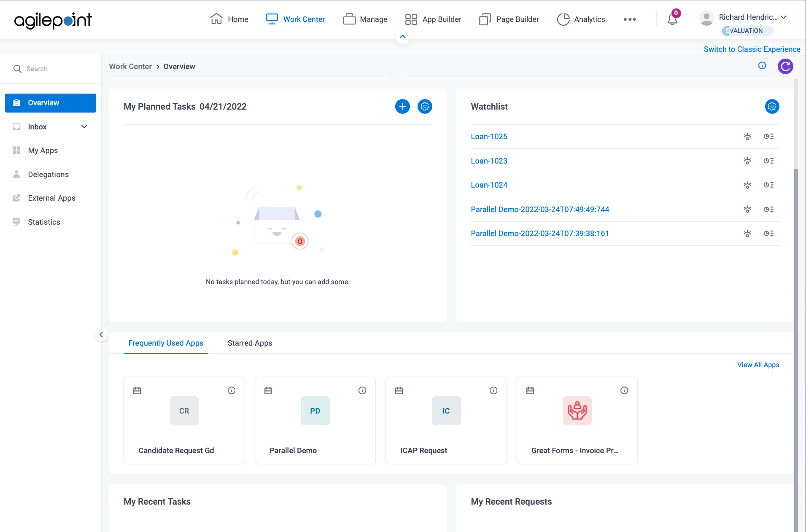Open Watchlist settings gear
This screenshot has height=532, width=806.
(x=772, y=106)
